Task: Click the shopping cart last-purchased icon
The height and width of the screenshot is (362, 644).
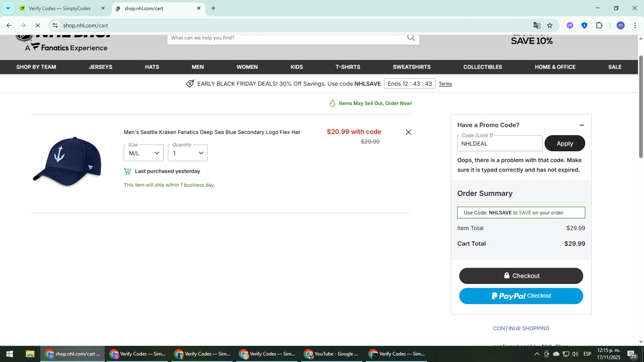Action: 127,171
